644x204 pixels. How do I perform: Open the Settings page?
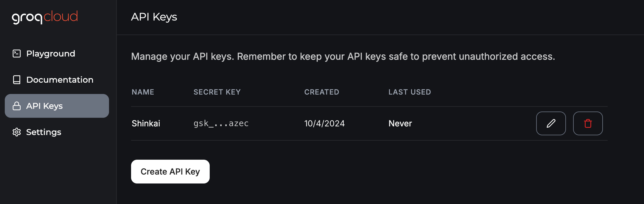coord(43,132)
